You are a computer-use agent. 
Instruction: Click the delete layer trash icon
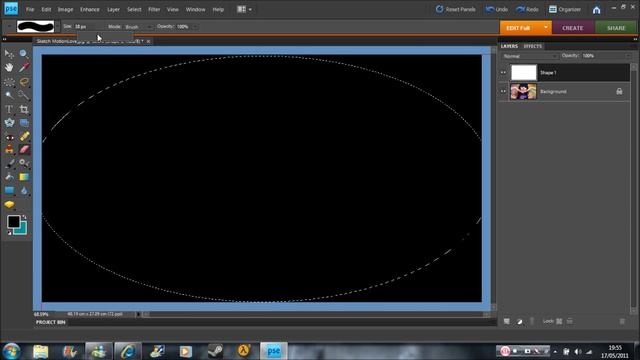[x=622, y=322]
